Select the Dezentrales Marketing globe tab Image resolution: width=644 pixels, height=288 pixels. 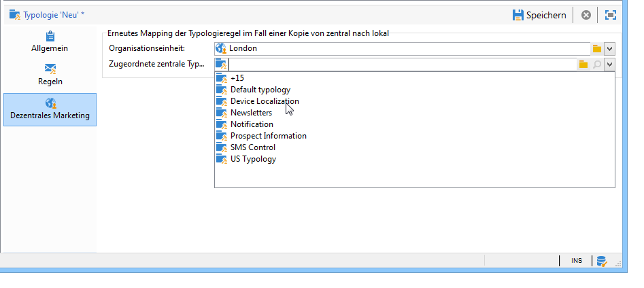[50, 109]
